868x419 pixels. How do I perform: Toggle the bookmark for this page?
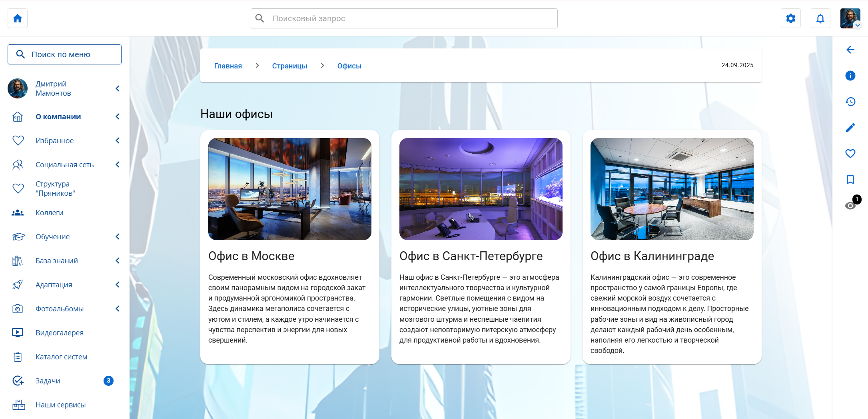[850, 180]
